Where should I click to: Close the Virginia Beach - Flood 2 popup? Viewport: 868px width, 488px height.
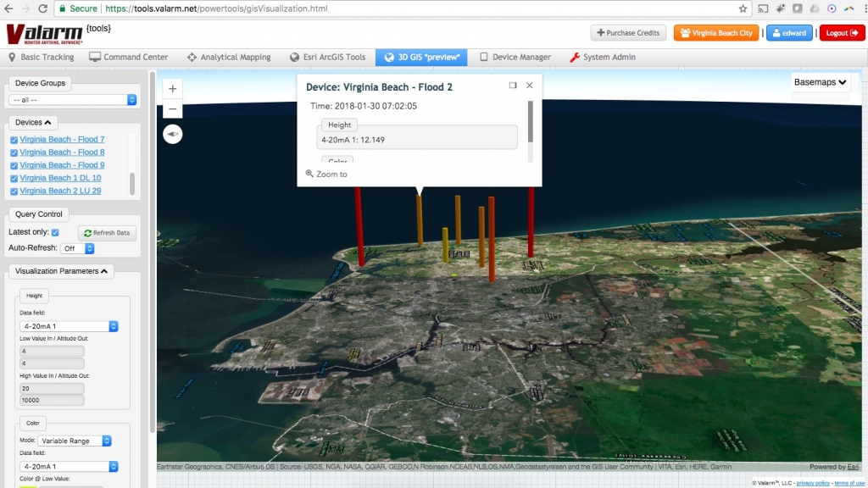[530, 86]
